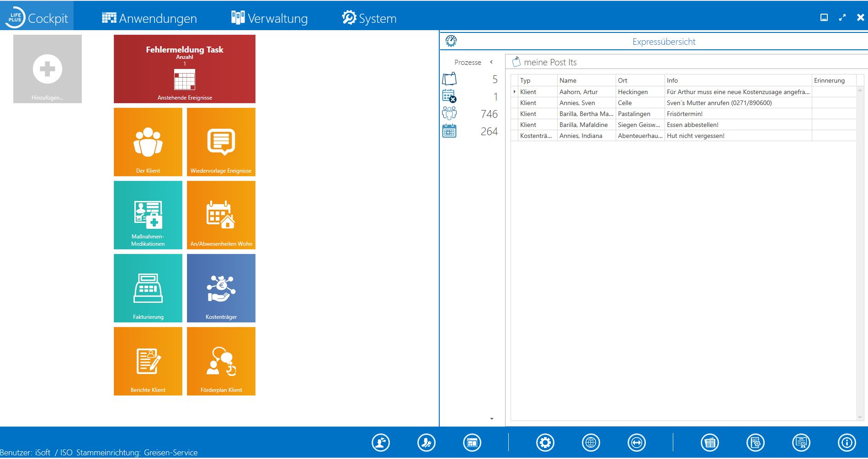Open the Förderplan Klient tile
The image size is (868, 459).
click(x=221, y=361)
